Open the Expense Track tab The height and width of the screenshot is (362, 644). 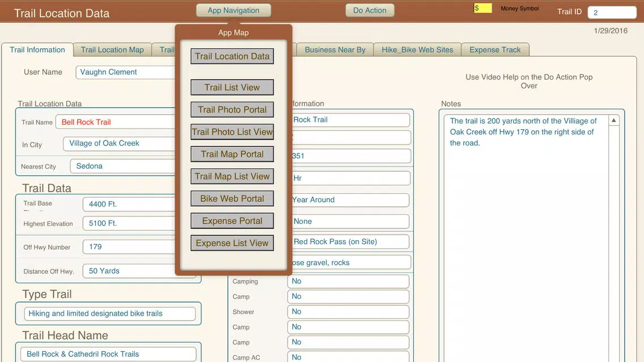495,50
